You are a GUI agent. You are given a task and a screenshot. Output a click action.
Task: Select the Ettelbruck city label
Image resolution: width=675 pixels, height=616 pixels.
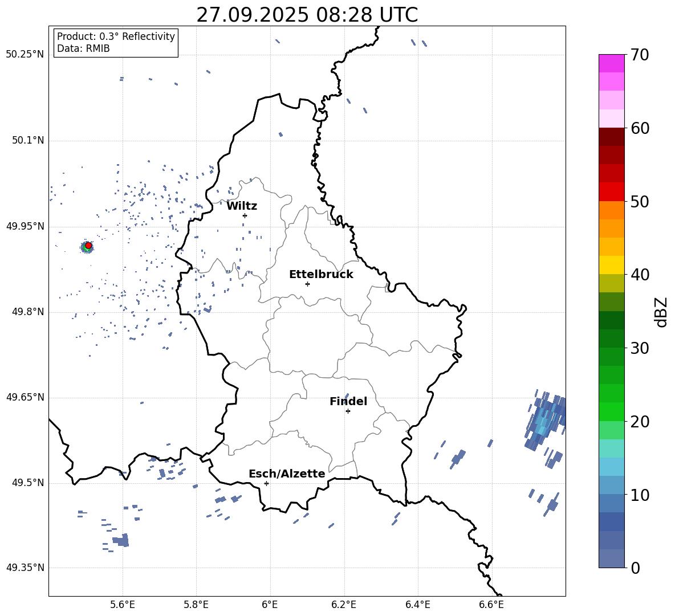pos(321,275)
